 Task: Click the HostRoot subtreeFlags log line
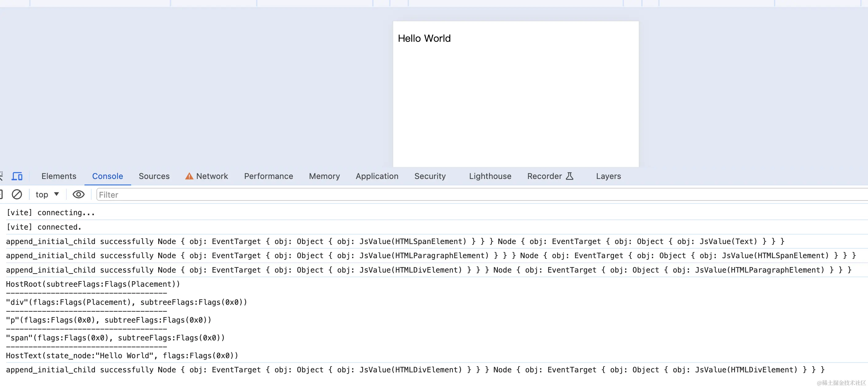point(93,284)
